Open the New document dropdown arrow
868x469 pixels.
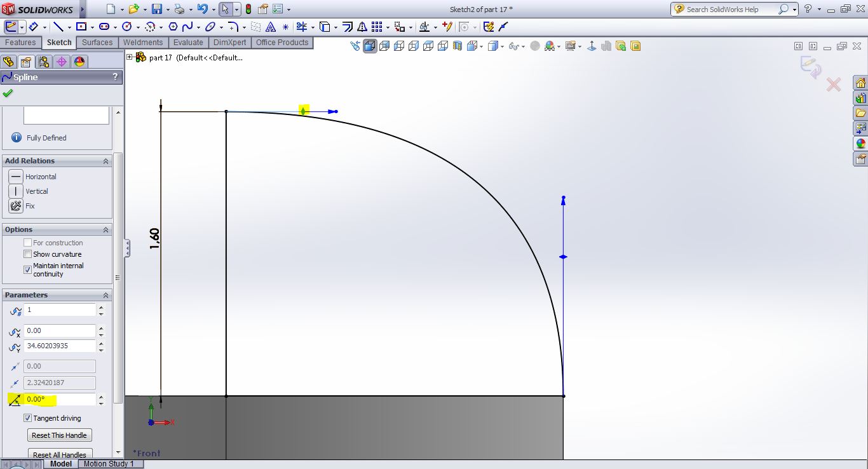pos(121,10)
